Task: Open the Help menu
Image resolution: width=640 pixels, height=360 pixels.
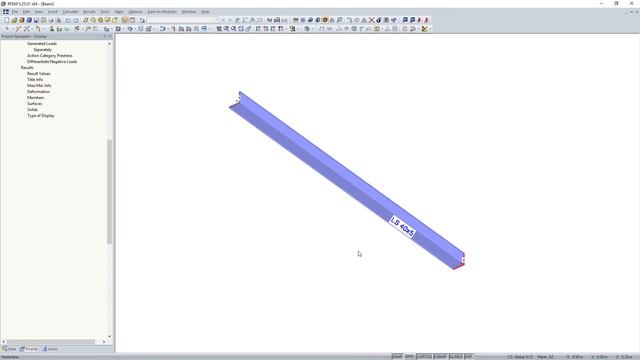Action: coord(205,12)
